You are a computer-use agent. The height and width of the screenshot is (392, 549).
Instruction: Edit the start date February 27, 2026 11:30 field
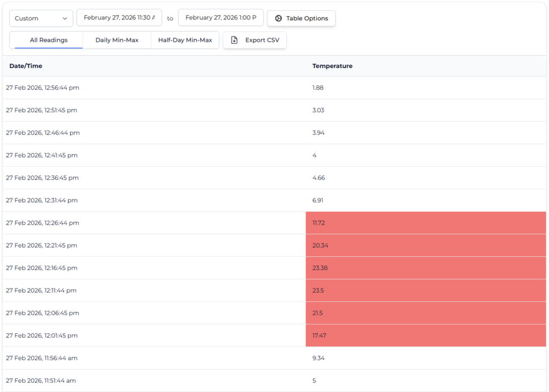(x=120, y=18)
